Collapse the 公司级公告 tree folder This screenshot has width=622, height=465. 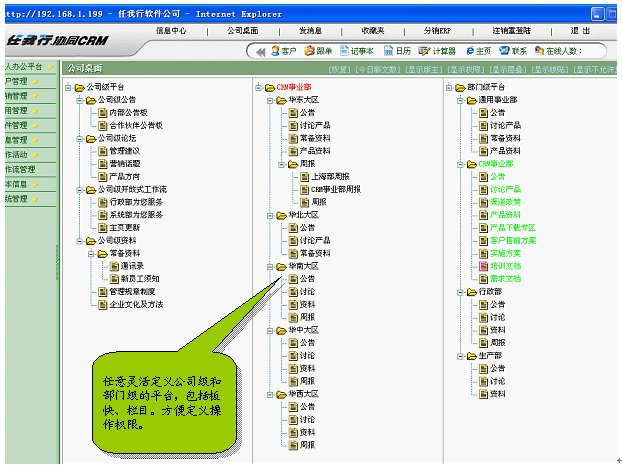click(78, 100)
